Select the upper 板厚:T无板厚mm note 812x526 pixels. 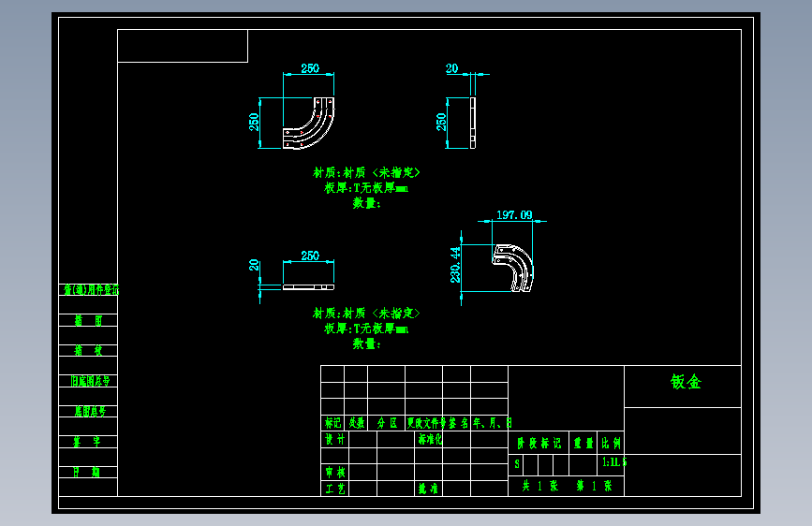point(366,188)
